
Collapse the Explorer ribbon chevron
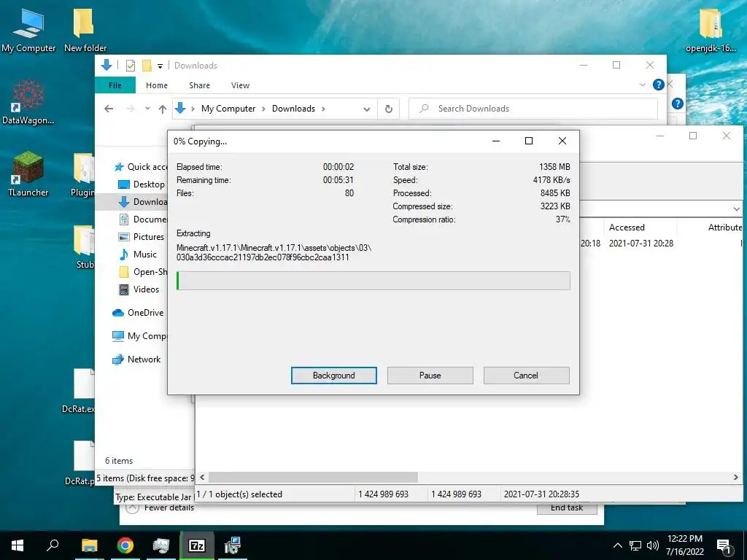tap(642, 85)
